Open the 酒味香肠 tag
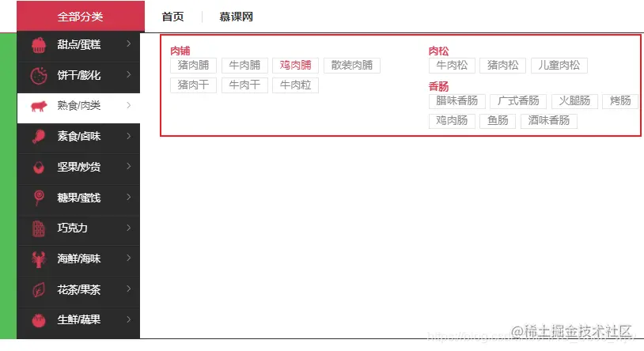 [x=549, y=121]
